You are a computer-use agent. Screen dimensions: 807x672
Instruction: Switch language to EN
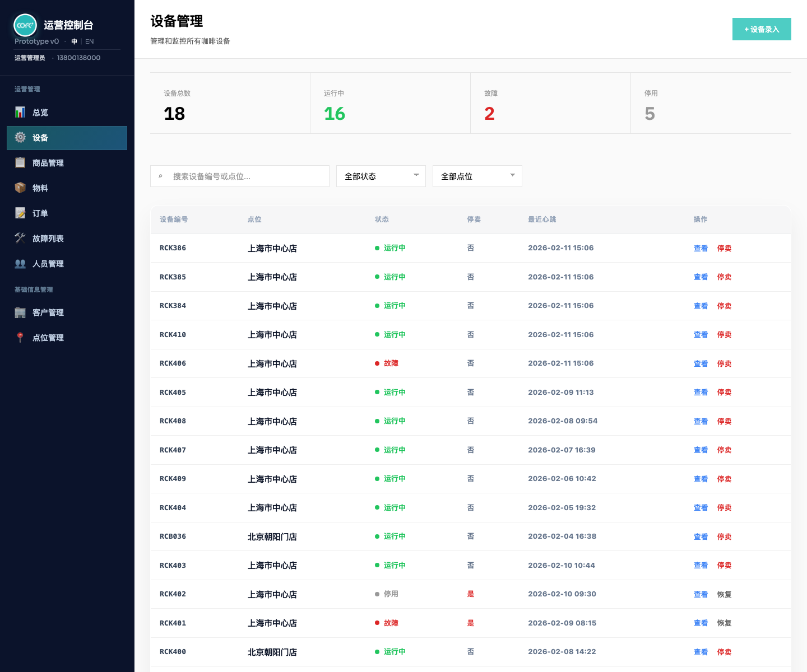pos(89,41)
